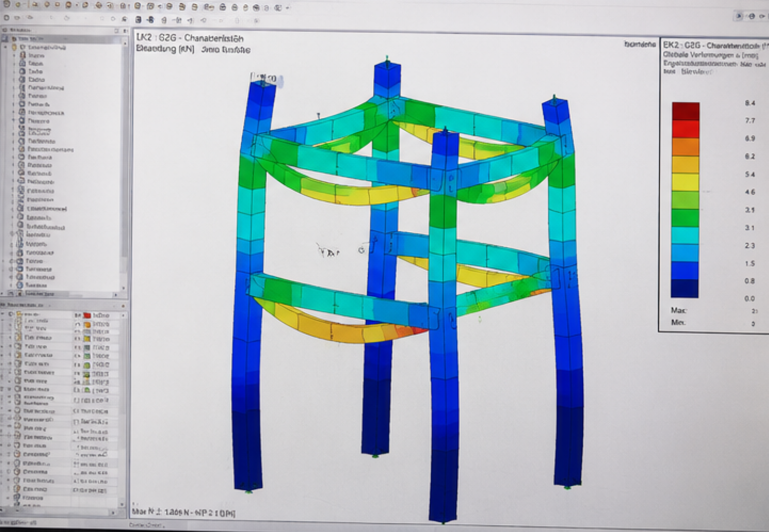Click the navy swatch at the legend bottom

coord(685,289)
